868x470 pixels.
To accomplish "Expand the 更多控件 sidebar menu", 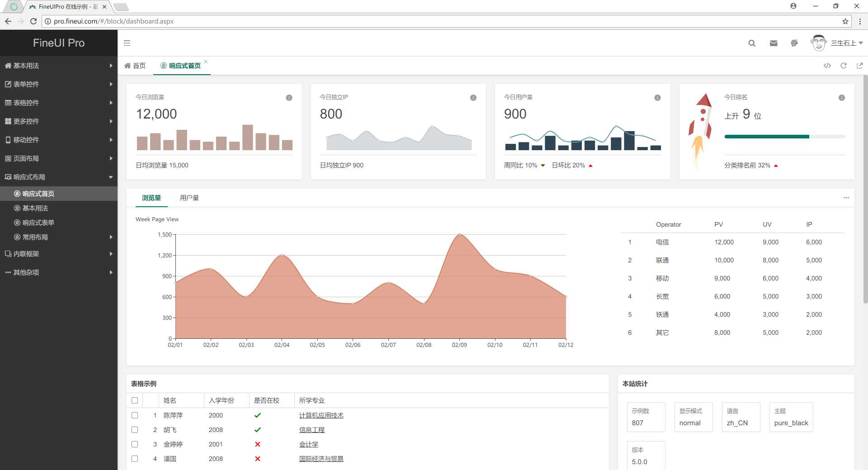I will tap(59, 121).
